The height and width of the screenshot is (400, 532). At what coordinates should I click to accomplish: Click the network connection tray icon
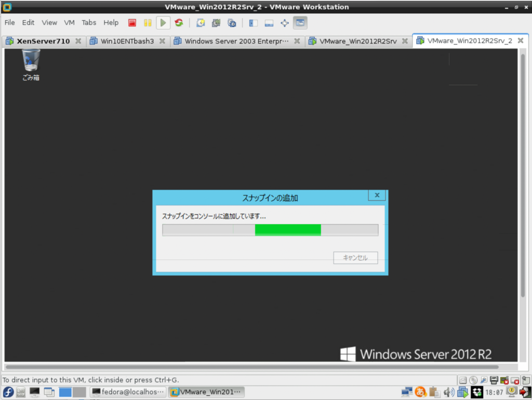pos(406,392)
